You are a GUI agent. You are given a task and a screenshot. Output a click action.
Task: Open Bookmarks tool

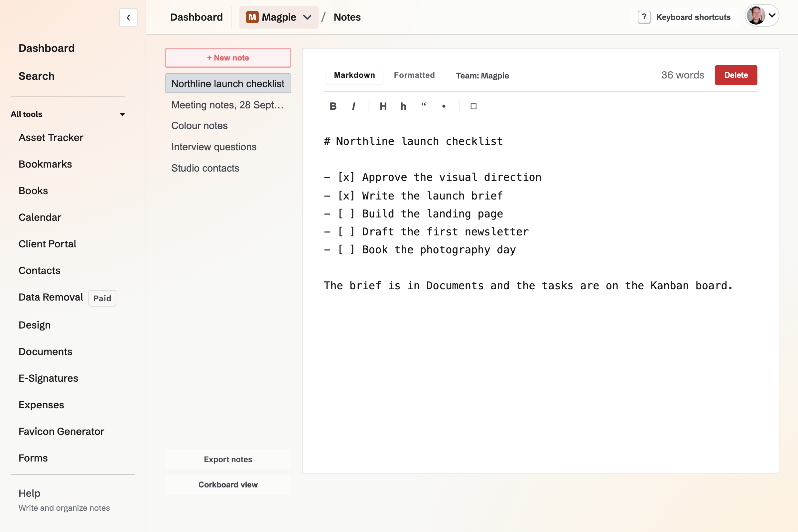45,164
